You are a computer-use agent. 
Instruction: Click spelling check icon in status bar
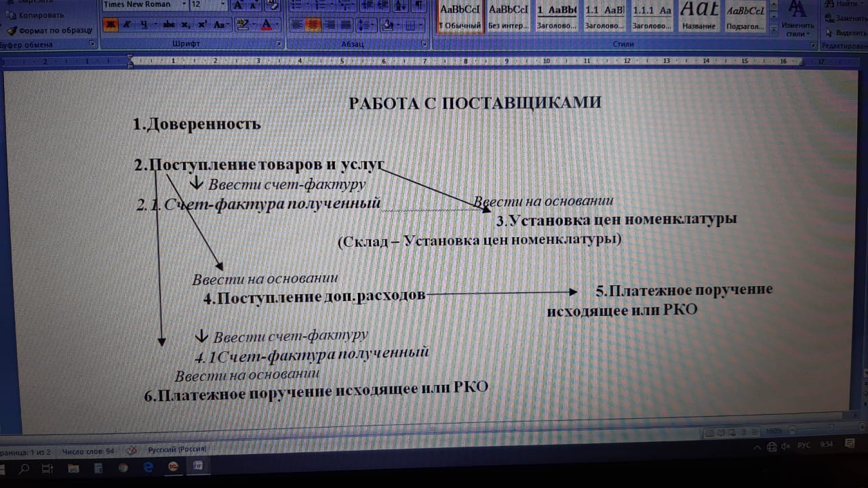point(132,449)
